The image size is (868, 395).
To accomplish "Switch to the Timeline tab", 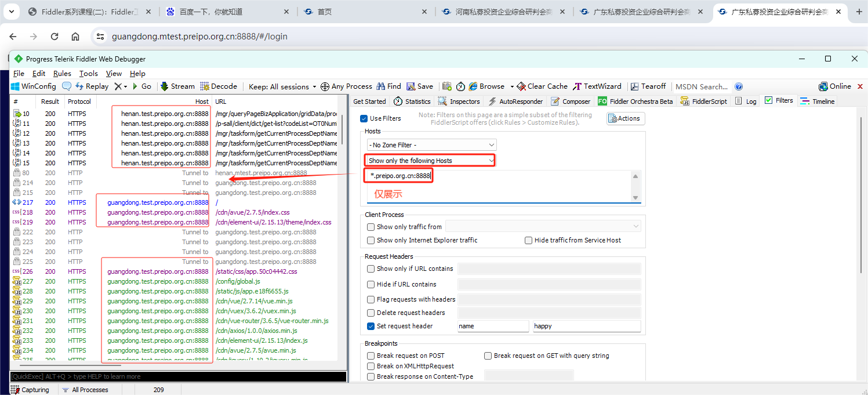I will 817,101.
